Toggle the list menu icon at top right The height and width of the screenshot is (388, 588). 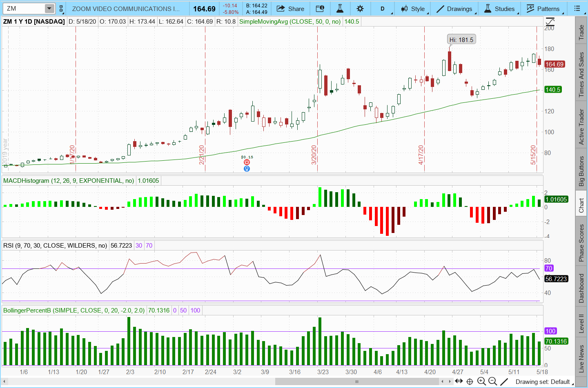click(577, 9)
